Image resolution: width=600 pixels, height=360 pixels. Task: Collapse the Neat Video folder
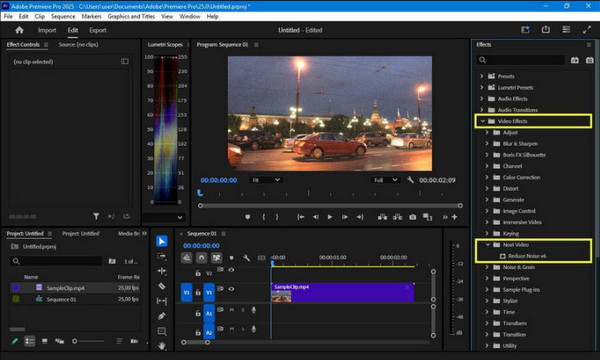coord(488,244)
